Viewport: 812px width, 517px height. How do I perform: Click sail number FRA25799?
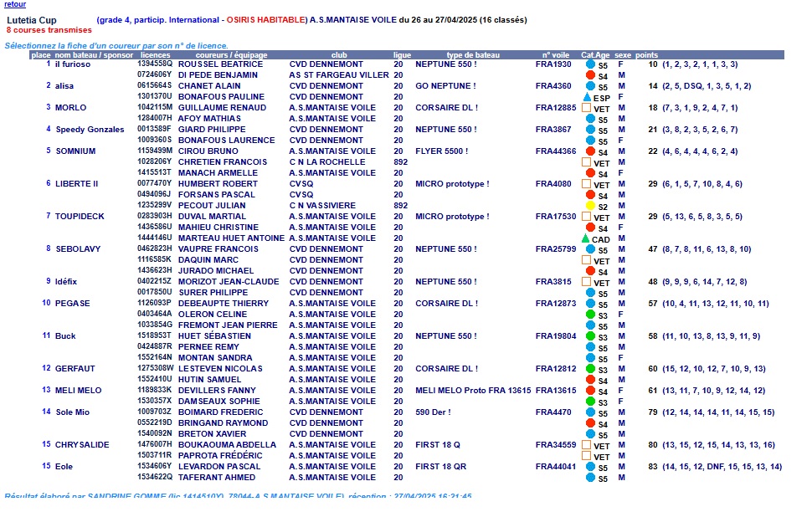pos(556,249)
